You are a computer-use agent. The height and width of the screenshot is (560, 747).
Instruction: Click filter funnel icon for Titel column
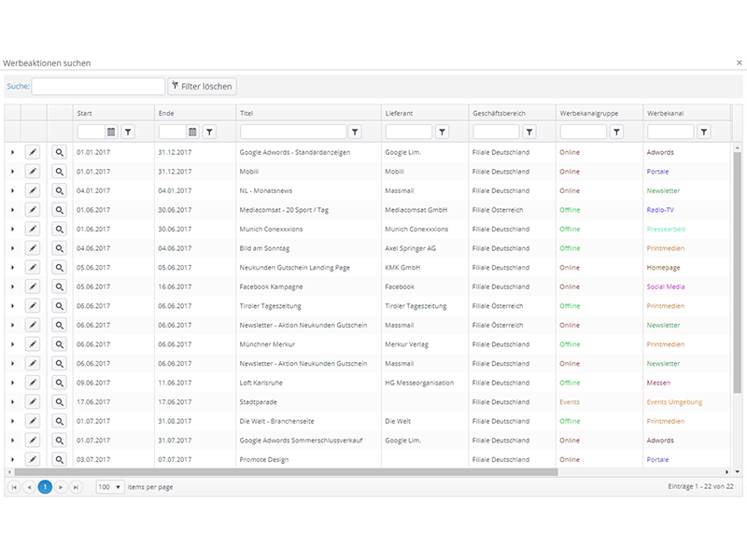point(355,133)
